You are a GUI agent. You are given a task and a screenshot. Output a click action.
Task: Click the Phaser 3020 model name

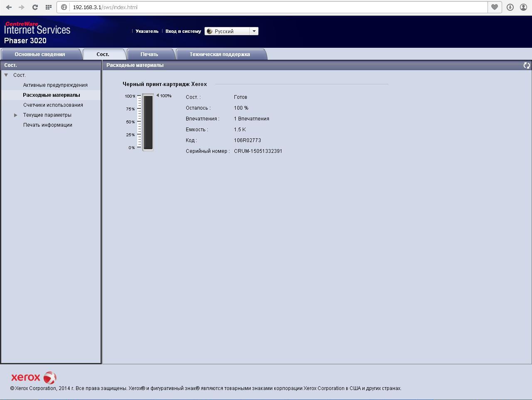pyautogui.click(x=25, y=41)
